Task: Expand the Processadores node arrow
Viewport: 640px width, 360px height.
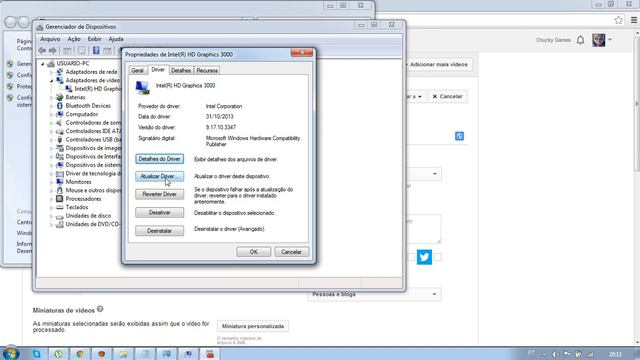Action: coord(51,199)
